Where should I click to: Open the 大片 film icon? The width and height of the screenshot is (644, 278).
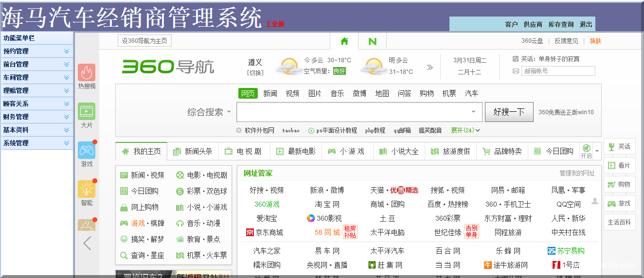click(x=87, y=112)
